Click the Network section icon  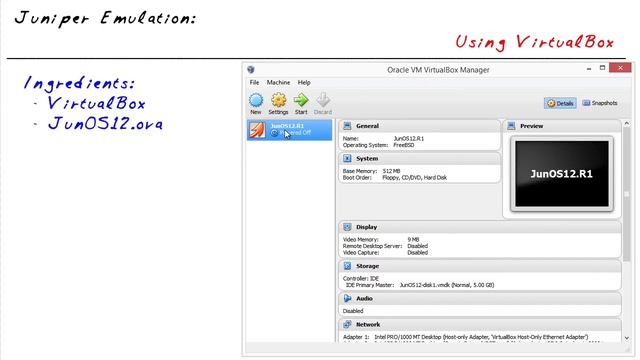click(x=347, y=324)
